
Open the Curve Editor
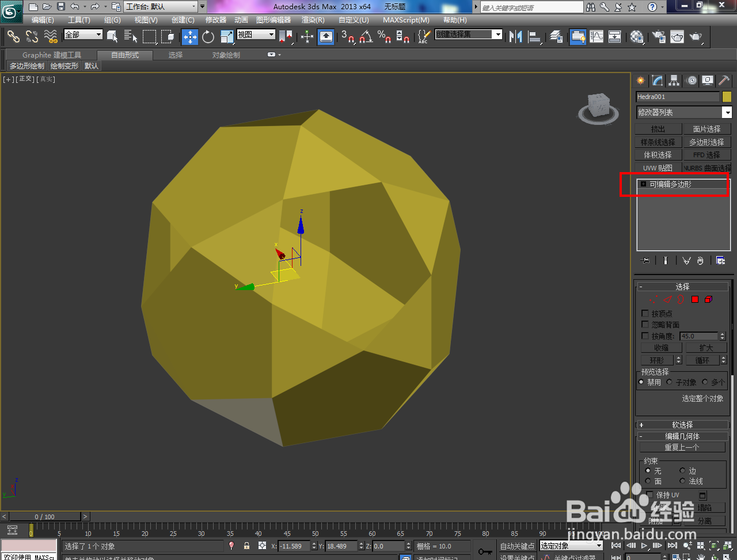pos(597,36)
